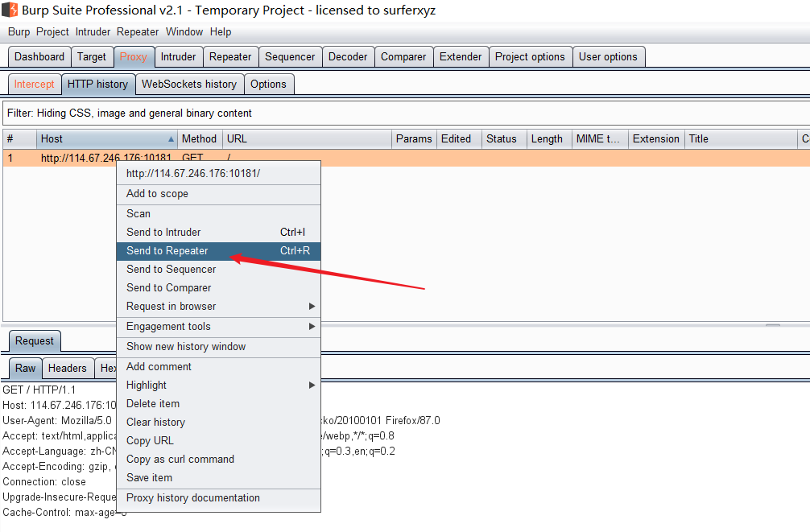Sort by the # column header
The width and height of the screenshot is (810, 532).
(19, 139)
